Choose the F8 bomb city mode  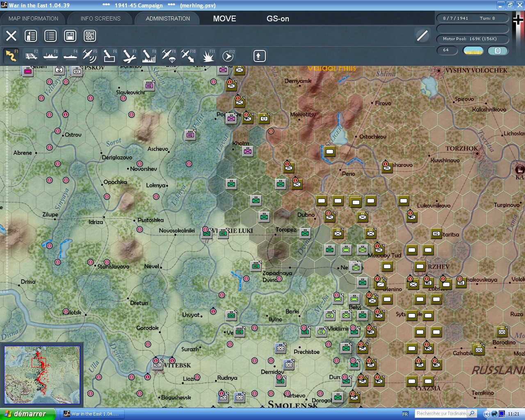[149, 56]
